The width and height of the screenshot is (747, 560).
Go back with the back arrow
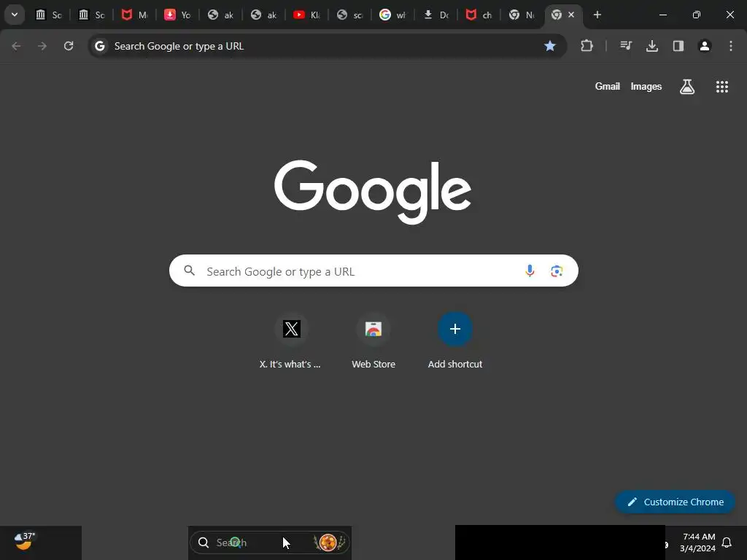(x=16, y=46)
